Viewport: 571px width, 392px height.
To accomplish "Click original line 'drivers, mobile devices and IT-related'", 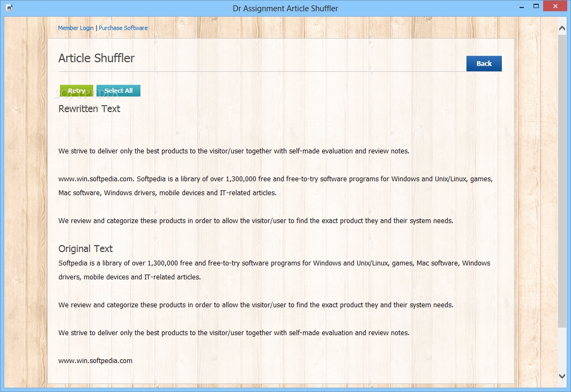I will point(130,277).
